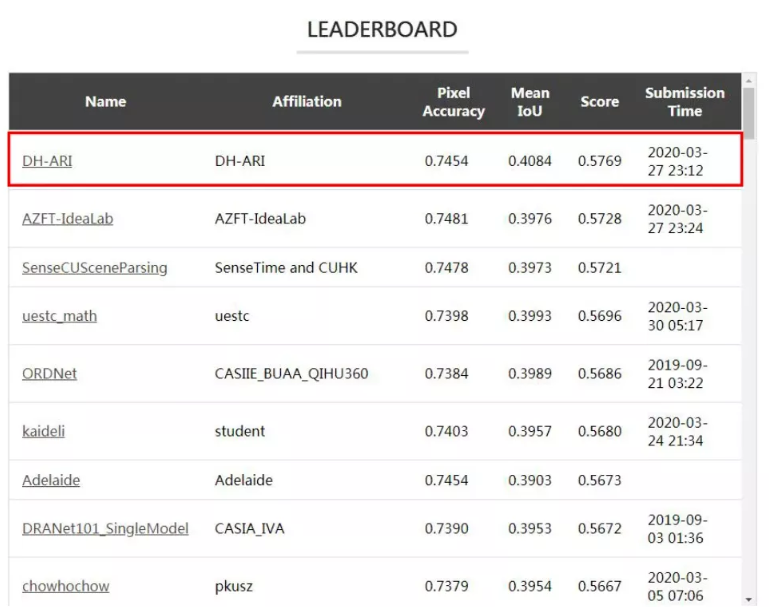Click the scrollbar down arrow

coord(749,600)
